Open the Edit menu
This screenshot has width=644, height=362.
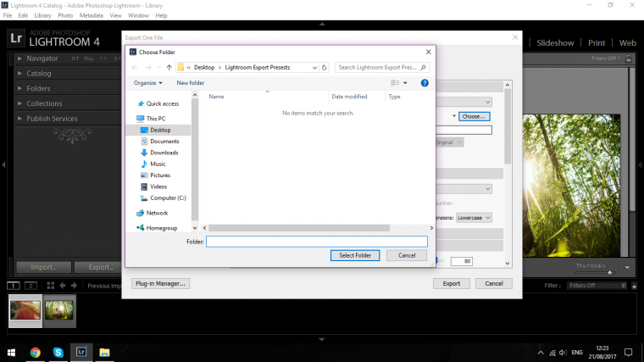tap(23, 15)
